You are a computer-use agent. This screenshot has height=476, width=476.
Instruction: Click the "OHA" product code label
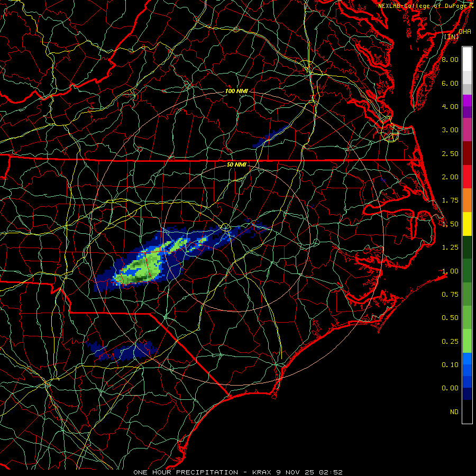click(465, 32)
